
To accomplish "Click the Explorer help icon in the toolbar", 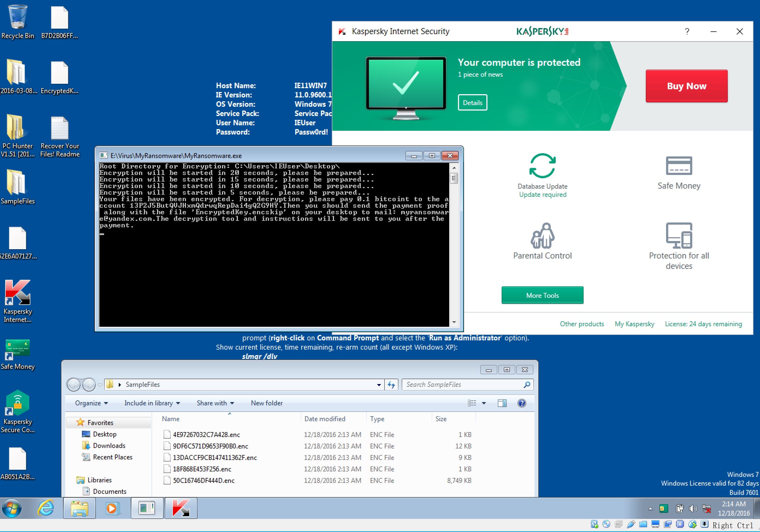I will pos(522,403).
